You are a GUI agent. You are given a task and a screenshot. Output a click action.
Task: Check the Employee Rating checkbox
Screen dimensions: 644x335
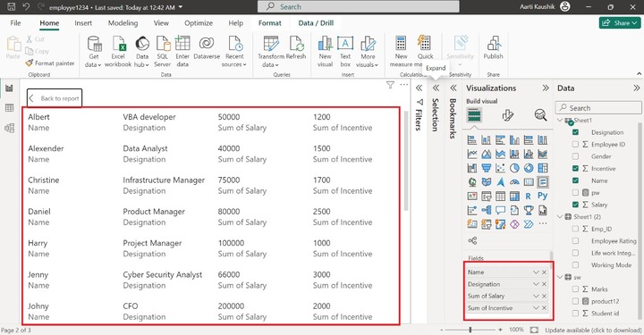(x=575, y=240)
